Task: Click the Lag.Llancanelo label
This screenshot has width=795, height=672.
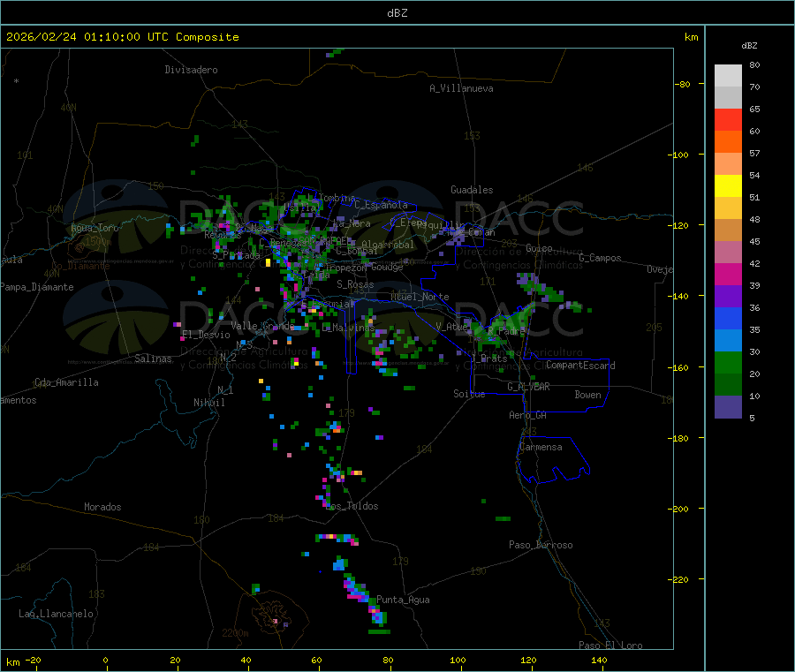Action: point(56,614)
